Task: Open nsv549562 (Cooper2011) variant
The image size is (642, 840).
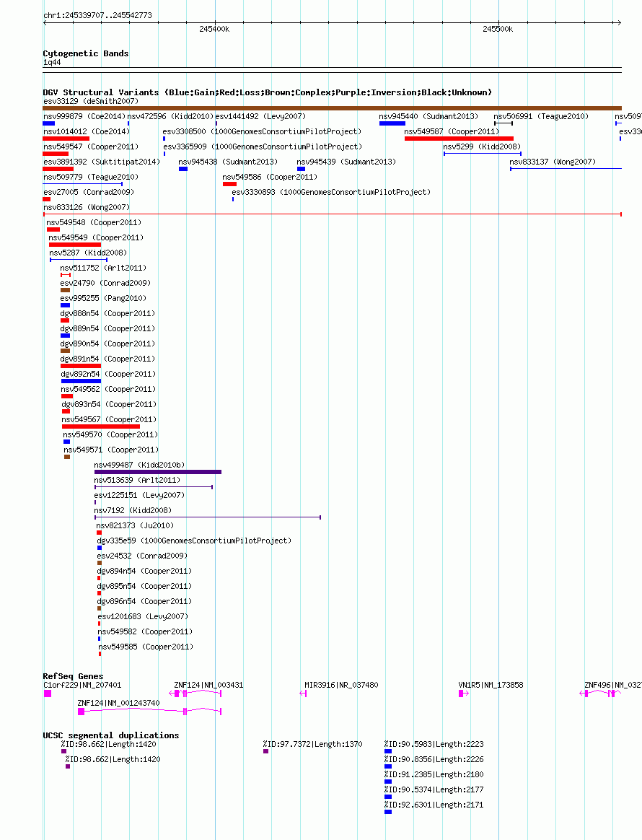Action: pos(109,389)
